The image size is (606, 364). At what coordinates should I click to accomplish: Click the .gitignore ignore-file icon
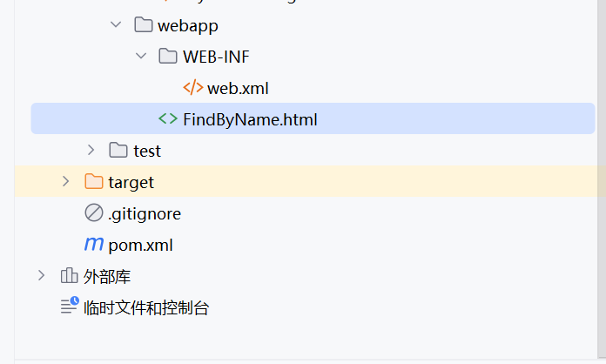click(93, 213)
